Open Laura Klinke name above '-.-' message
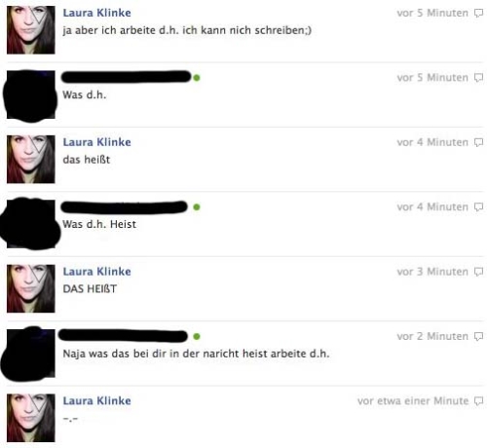 [96, 401]
